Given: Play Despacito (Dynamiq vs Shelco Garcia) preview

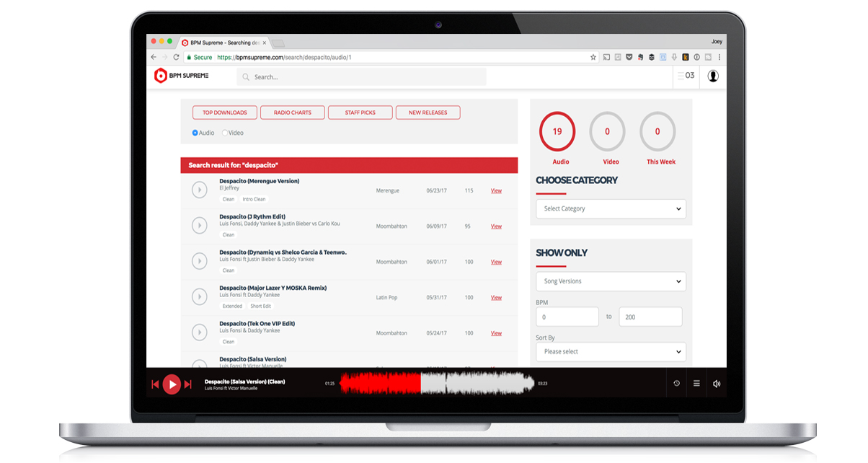Looking at the screenshot, I should pyautogui.click(x=200, y=261).
